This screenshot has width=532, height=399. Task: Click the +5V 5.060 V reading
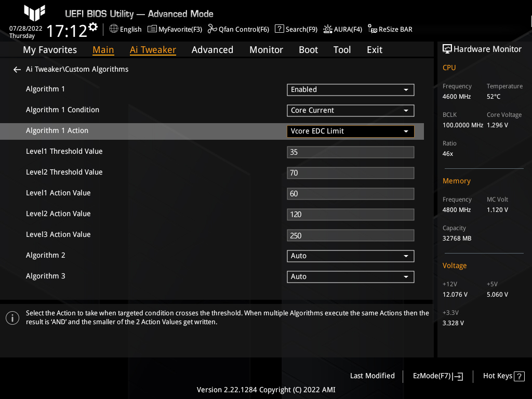click(x=497, y=295)
